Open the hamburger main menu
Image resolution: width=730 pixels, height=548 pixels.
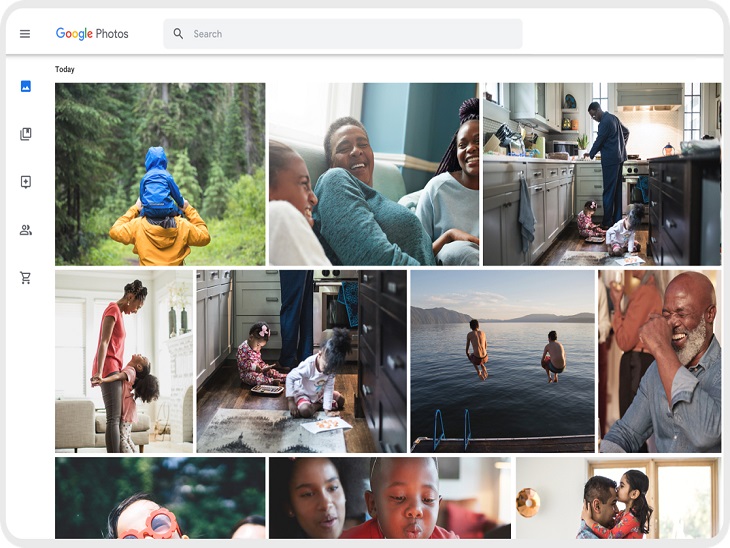pos(25,34)
